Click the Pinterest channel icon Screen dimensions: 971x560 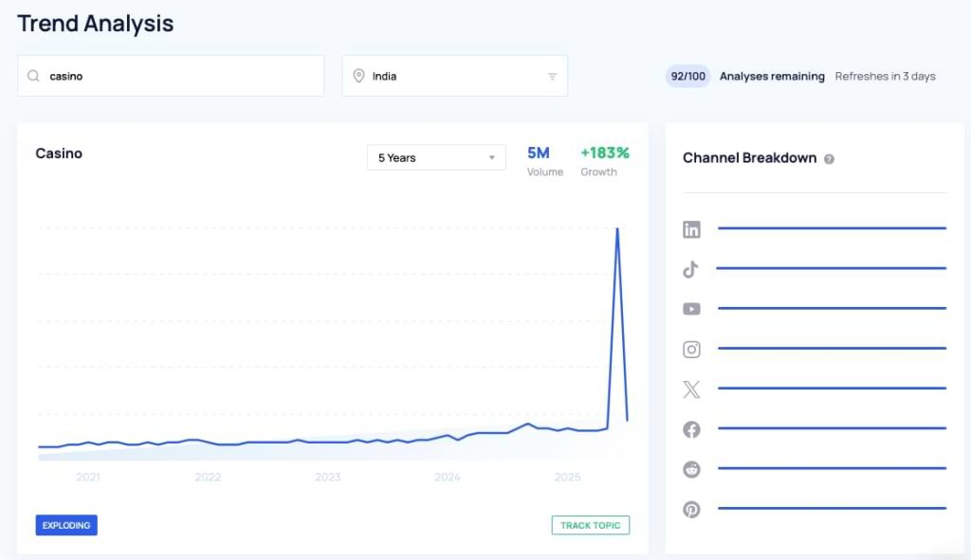[691, 509]
